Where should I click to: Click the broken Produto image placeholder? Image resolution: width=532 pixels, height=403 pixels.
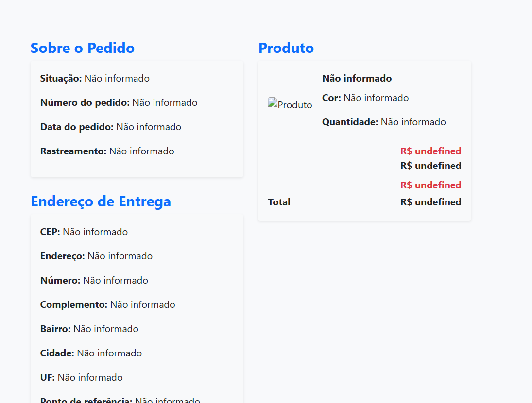coord(290,104)
